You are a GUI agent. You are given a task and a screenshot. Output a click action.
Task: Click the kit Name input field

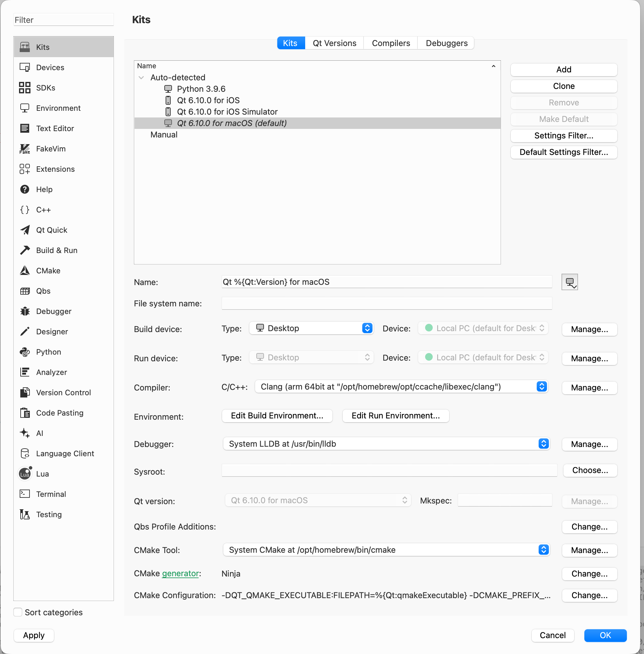(387, 282)
